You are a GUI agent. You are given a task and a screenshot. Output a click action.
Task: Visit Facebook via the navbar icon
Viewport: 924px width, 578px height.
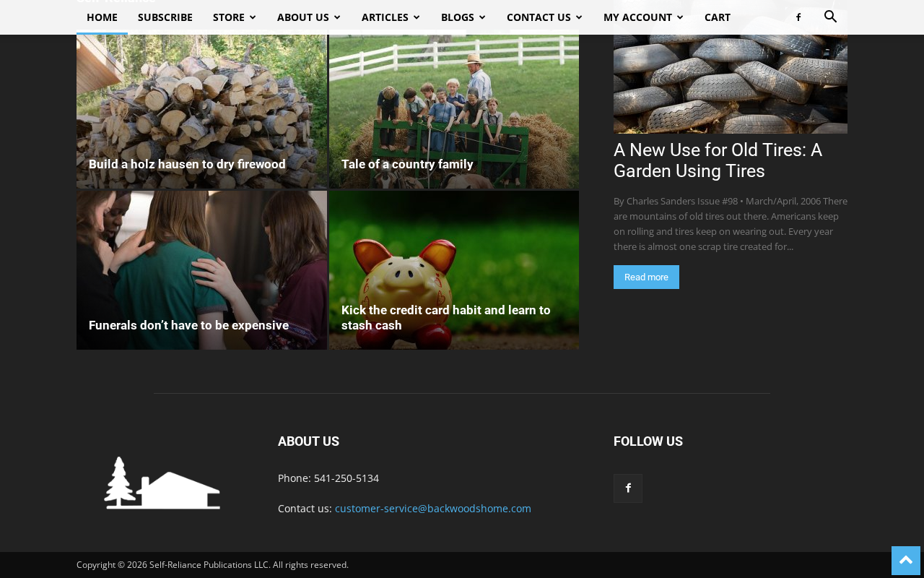(x=798, y=17)
